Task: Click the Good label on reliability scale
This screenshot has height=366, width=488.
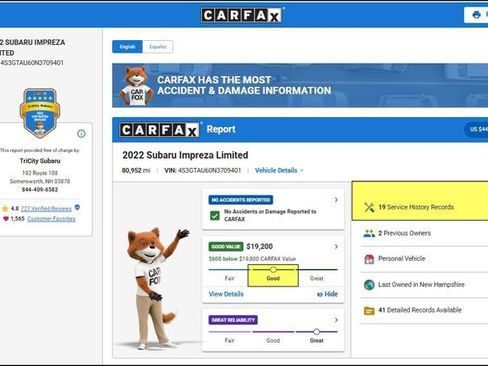Action: 273,340
